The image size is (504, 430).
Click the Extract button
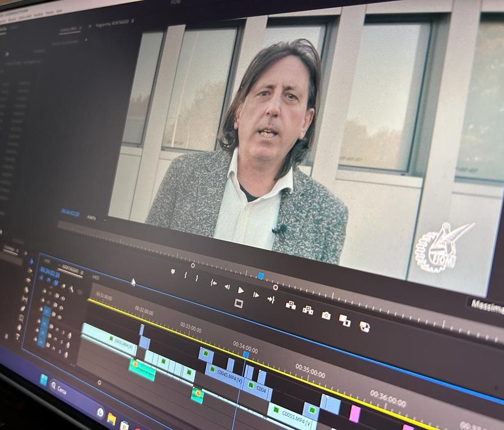(307, 310)
